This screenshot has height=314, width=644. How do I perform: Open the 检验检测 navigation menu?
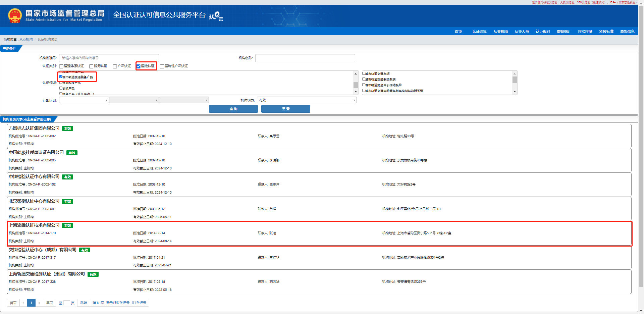585,32
